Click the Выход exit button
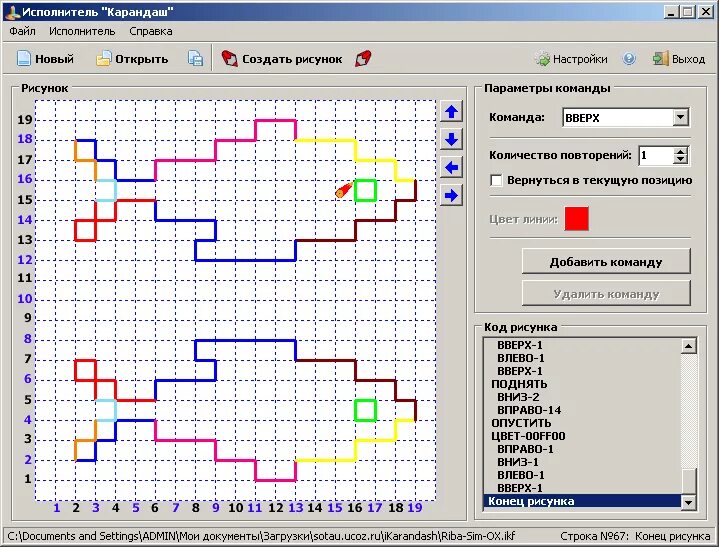The height and width of the screenshot is (547, 719). click(x=679, y=59)
